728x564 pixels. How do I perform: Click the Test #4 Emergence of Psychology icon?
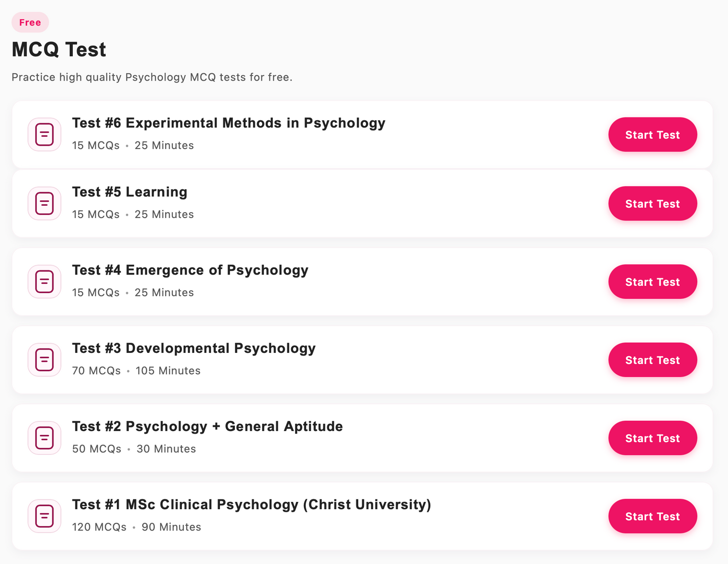[45, 282]
